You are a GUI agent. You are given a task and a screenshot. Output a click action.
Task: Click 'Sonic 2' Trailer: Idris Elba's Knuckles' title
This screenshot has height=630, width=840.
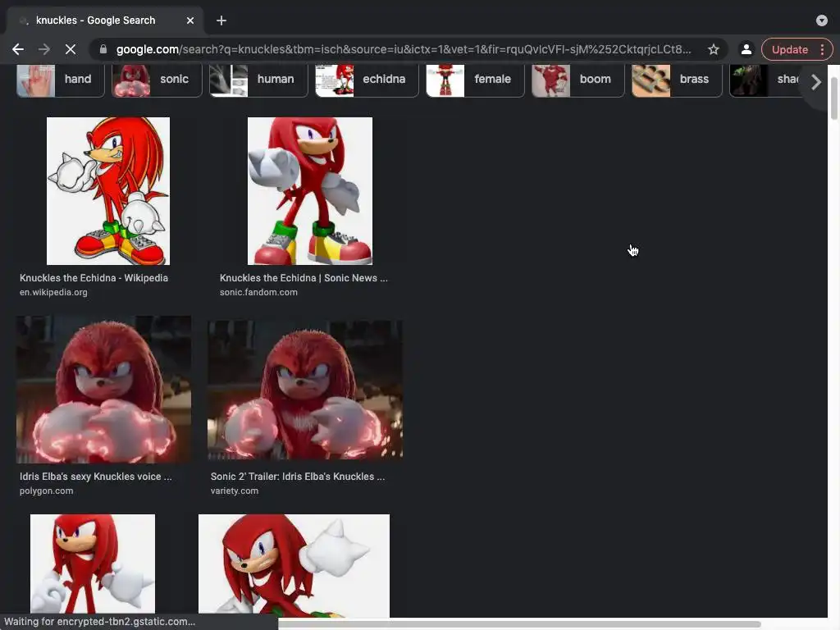297,477
